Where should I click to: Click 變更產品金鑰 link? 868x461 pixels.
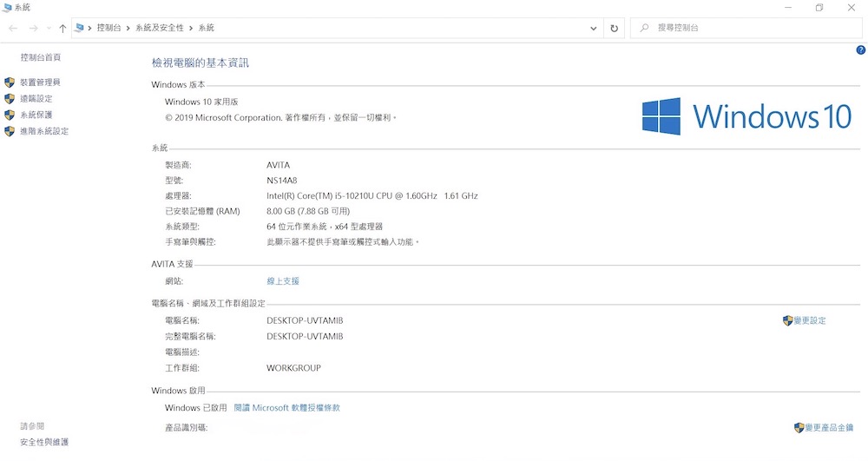point(826,428)
